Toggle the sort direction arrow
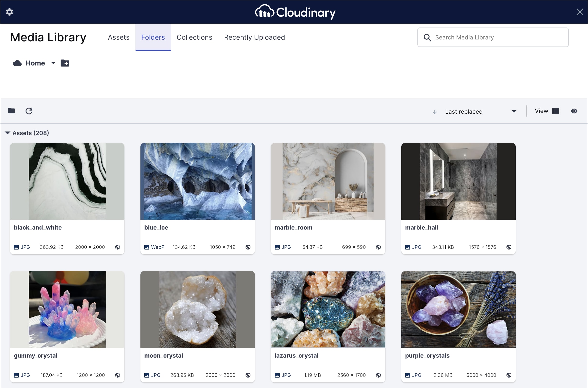Screen dimensions: 588x389 [x=434, y=112]
